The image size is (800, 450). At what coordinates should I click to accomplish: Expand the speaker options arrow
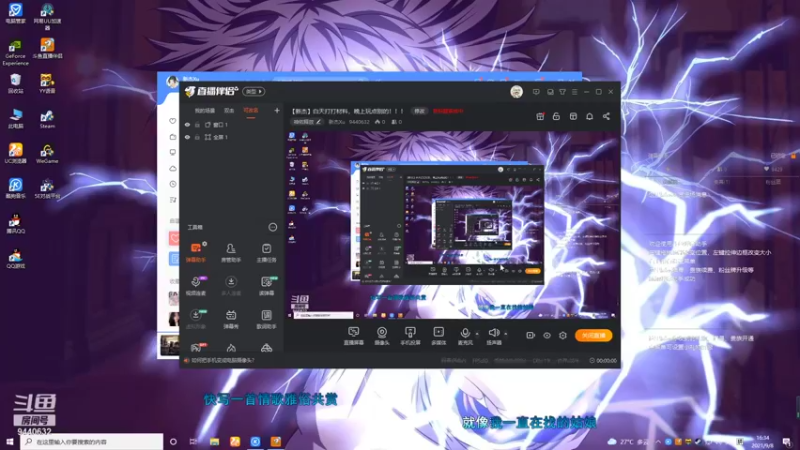pos(506,334)
